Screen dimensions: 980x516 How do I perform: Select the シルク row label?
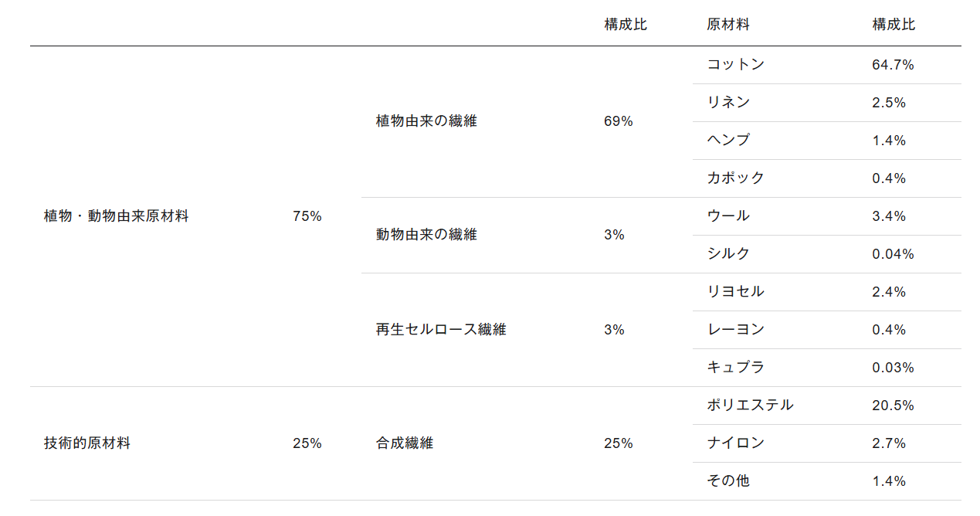pos(728,254)
